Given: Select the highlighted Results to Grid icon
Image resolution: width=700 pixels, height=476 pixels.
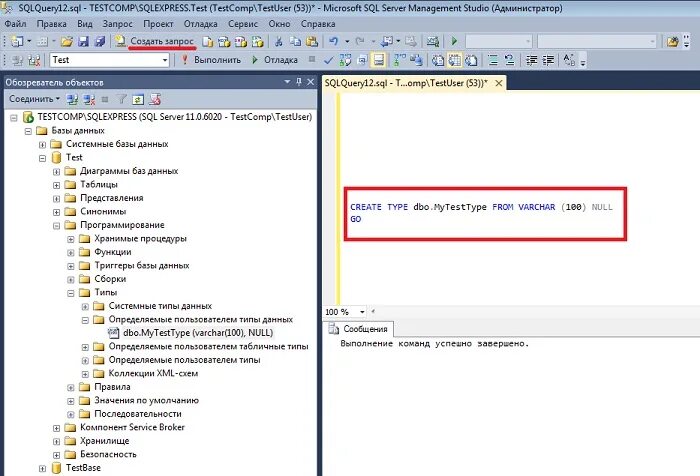Looking at the screenshot, I should 454,60.
